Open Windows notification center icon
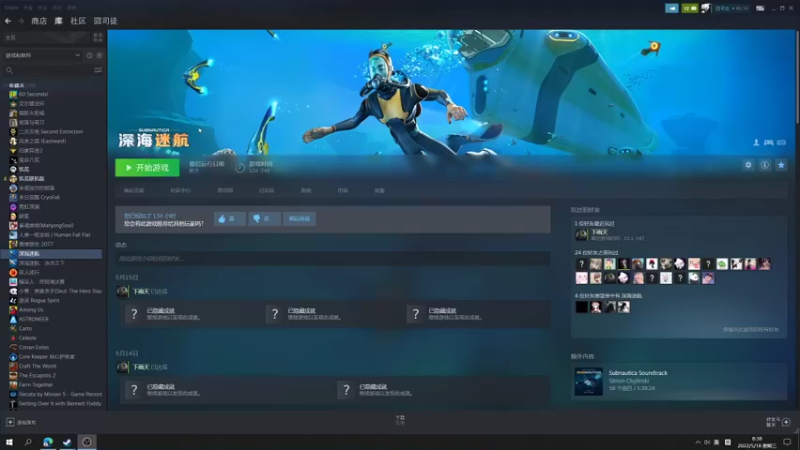 [x=787, y=442]
